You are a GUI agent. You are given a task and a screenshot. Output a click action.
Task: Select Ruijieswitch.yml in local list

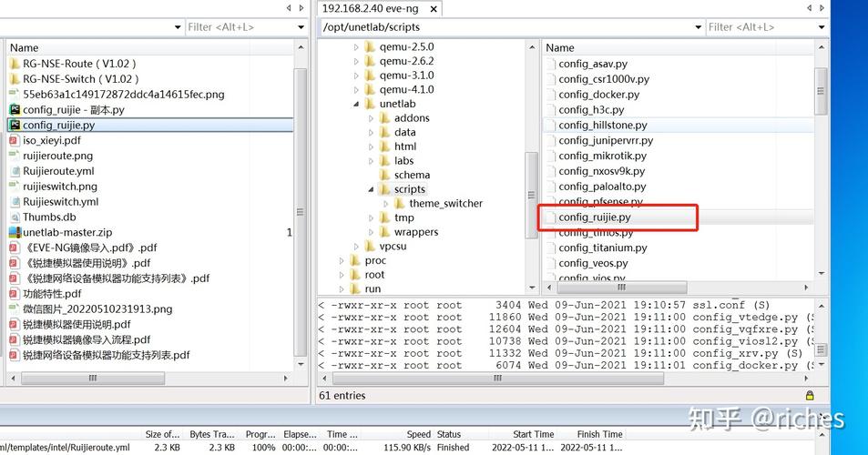click(60, 202)
